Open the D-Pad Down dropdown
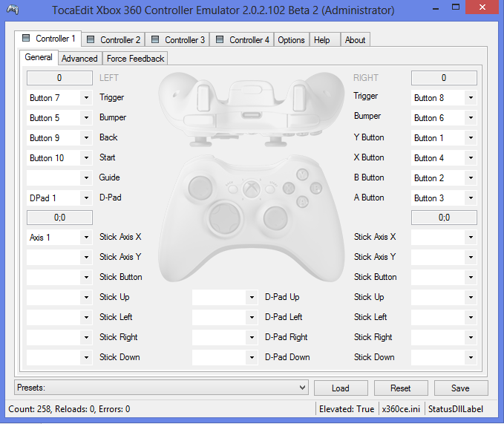Image resolution: width=504 pixels, height=424 pixels. pos(225,357)
